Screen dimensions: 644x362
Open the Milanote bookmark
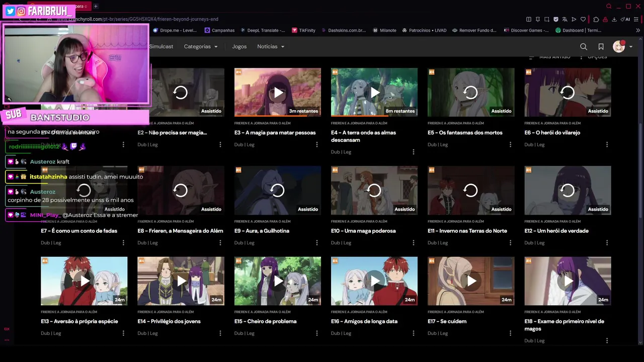(384, 30)
